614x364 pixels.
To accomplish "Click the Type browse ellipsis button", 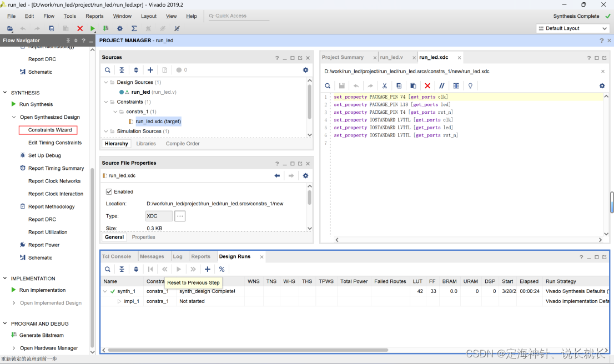I will click(x=180, y=216).
